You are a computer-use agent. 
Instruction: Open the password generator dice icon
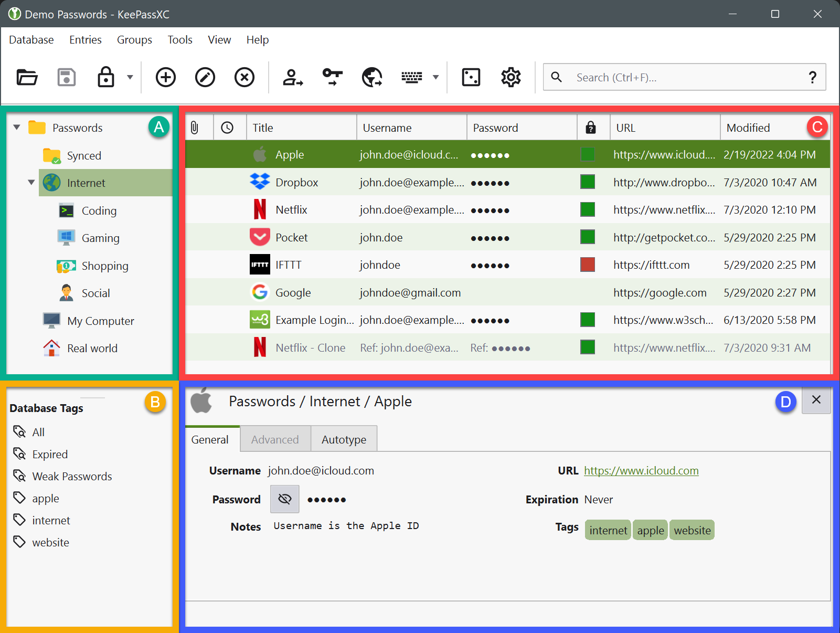point(471,77)
